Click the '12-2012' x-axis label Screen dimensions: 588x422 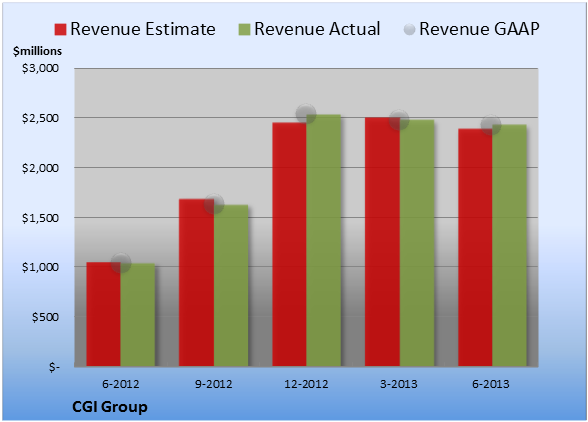tap(306, 384)
